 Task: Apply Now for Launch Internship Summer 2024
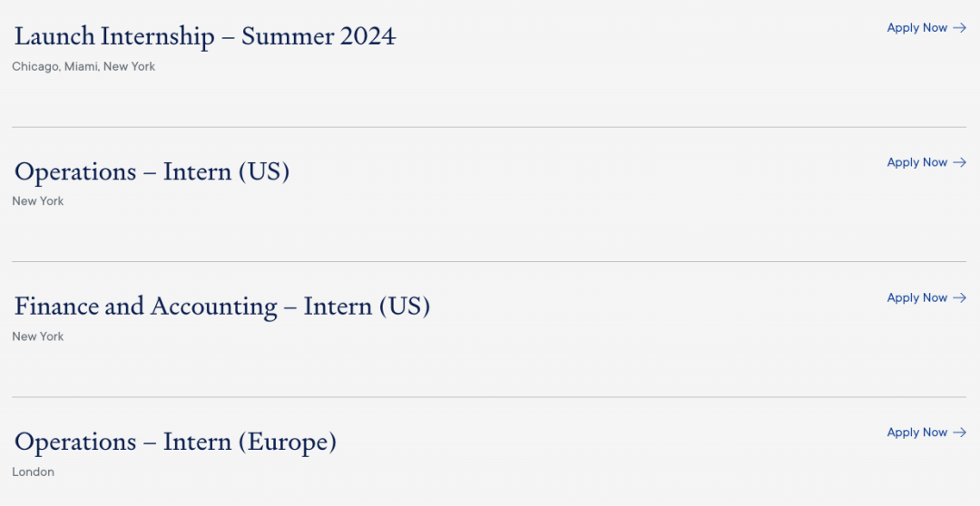point(926,27)
